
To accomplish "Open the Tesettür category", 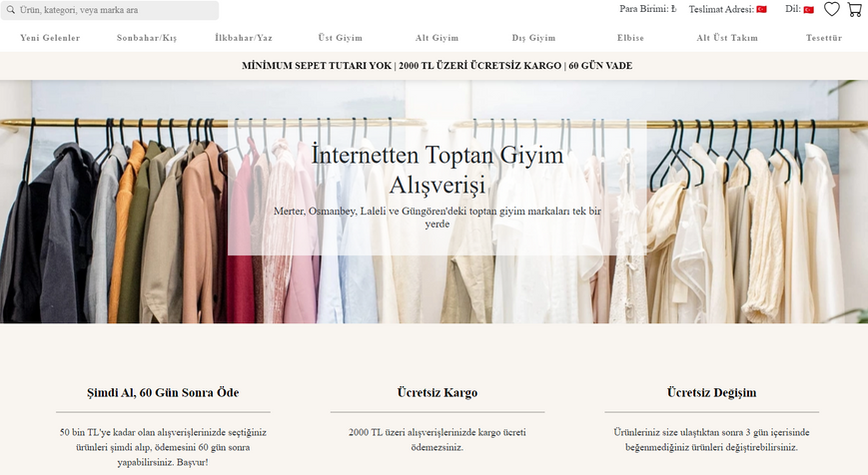I will [824, 38].
